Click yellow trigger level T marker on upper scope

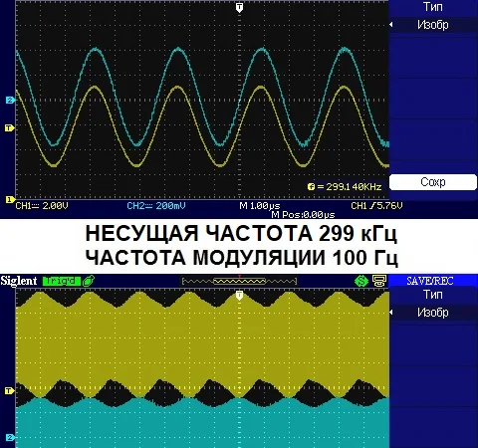tap(9, 127)
